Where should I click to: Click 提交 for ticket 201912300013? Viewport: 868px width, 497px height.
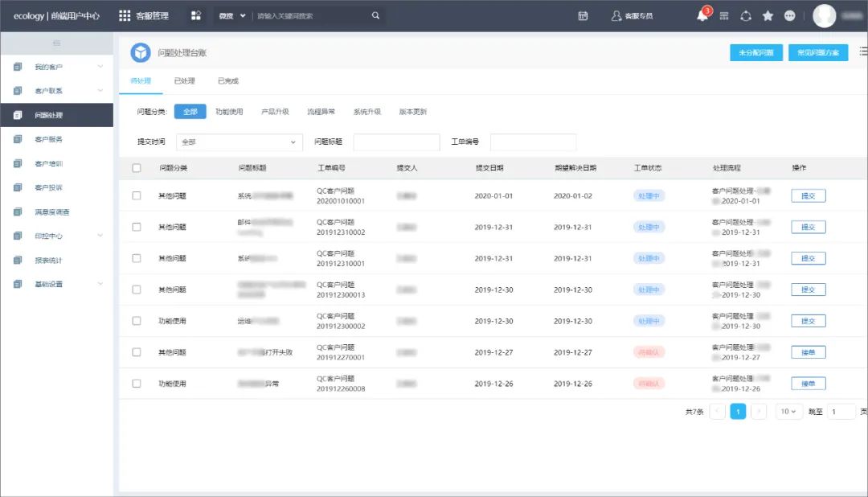[809, 290]
